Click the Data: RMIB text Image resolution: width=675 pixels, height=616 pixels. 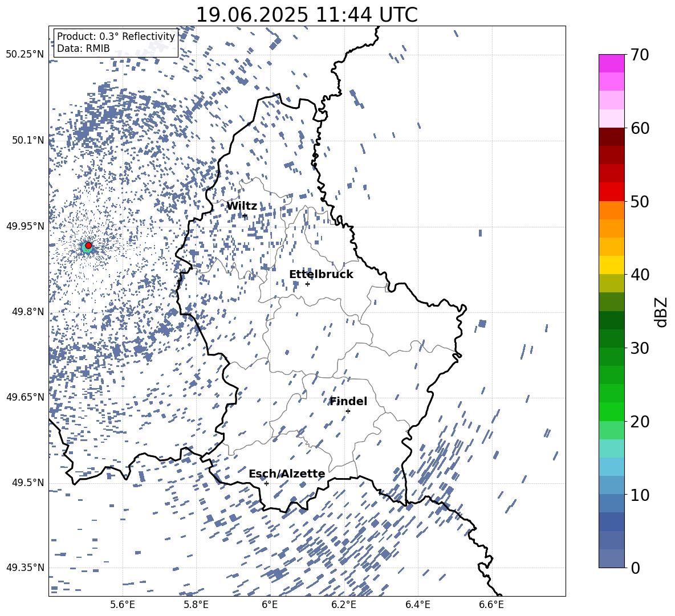[83, 48]
